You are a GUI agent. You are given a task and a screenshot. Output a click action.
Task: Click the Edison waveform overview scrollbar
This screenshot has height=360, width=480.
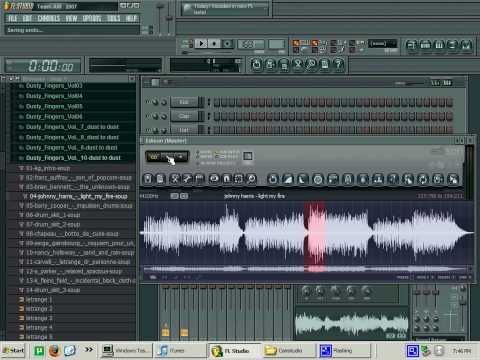point(307,269)
